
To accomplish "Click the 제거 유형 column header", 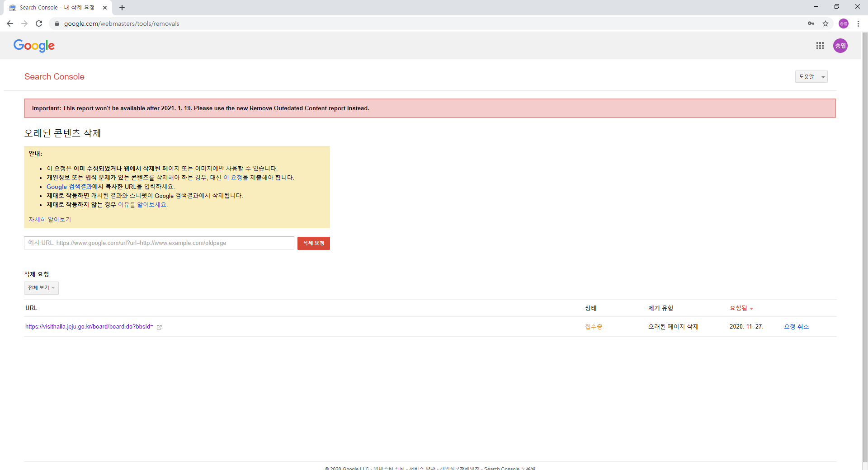I will [661, 308].
